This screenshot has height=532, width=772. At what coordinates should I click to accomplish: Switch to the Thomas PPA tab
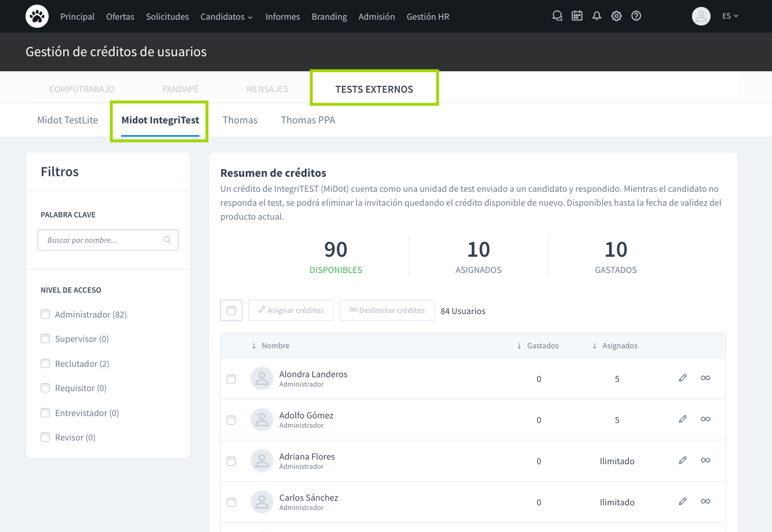tap(308, 120)
